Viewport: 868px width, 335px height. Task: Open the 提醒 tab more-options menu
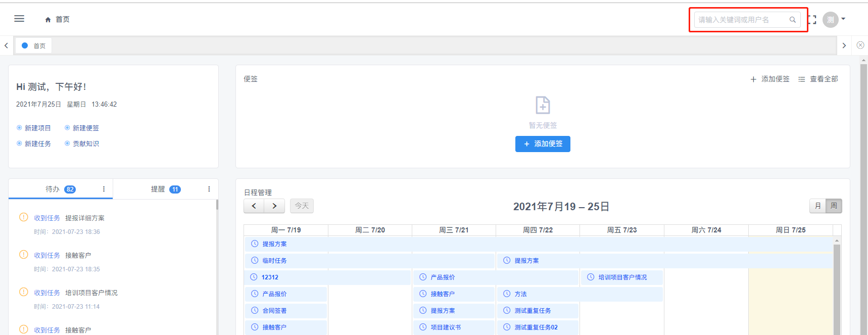coord(209,189)
